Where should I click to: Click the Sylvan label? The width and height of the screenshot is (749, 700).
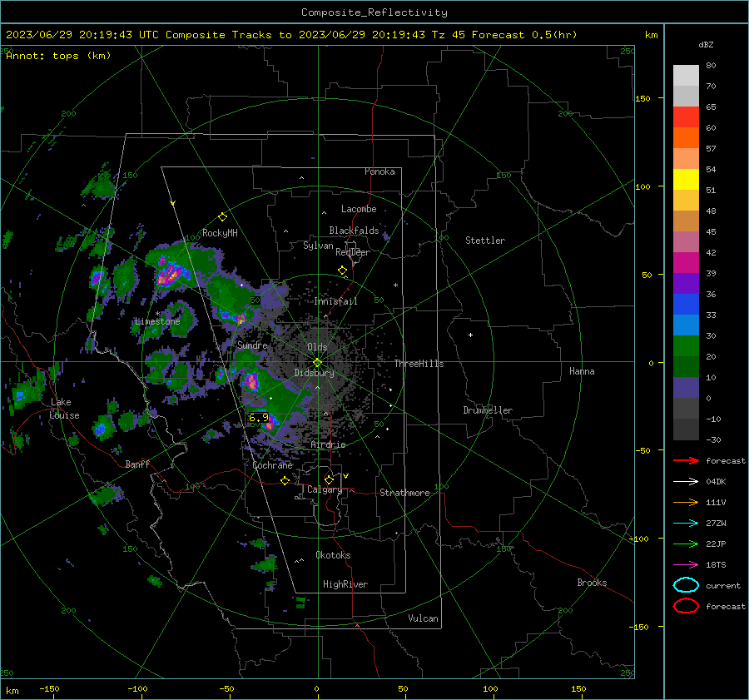coord(318,246)
